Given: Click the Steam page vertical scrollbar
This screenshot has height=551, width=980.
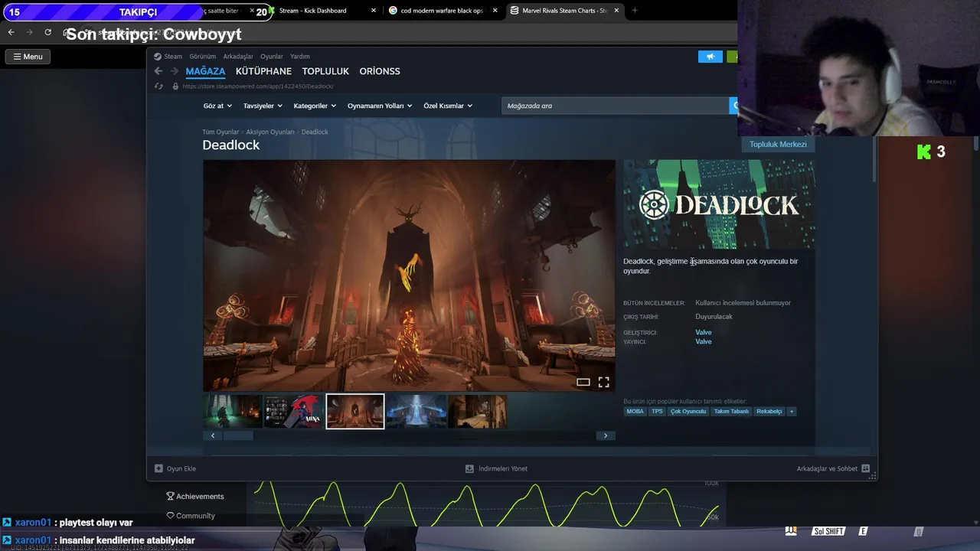Looking at the screenshot, I should (874, 159).
